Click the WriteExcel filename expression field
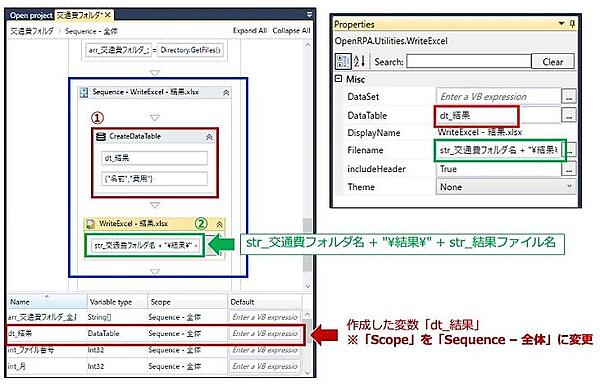This screenshot has height=386, width=600. (145, 246)
